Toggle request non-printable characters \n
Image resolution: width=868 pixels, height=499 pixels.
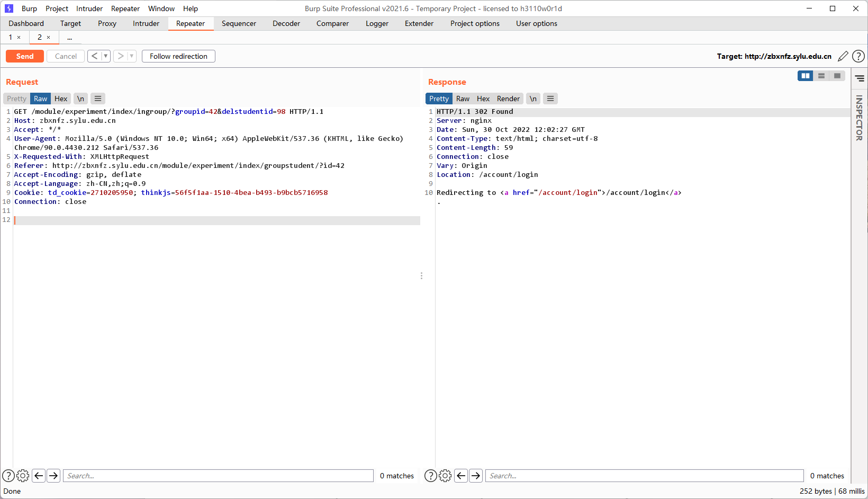(80, 99)
